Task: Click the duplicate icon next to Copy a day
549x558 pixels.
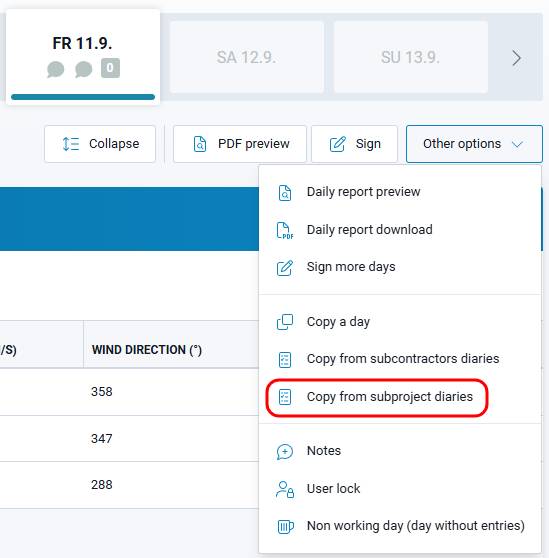Action: click(x=285, y=322)
